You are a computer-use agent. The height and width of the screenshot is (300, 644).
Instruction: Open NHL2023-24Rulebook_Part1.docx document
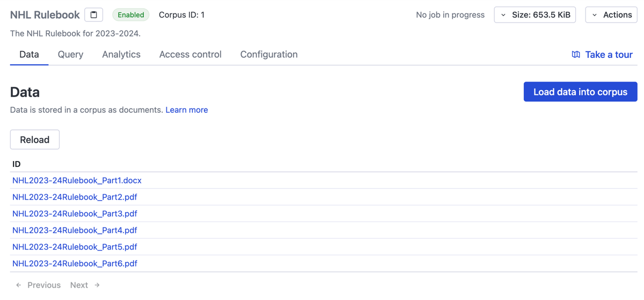[x=77, y=180]
